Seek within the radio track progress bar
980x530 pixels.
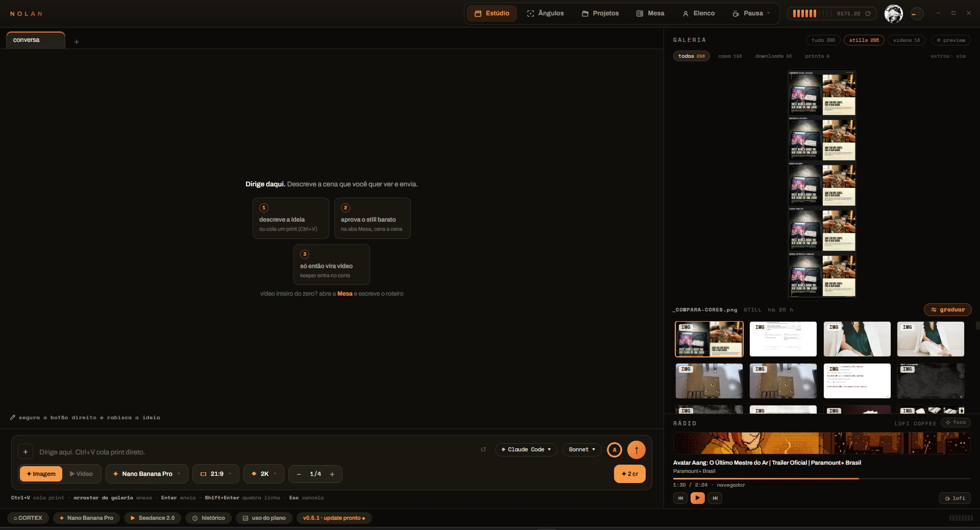pyautogui.click(x=822, y=478)
